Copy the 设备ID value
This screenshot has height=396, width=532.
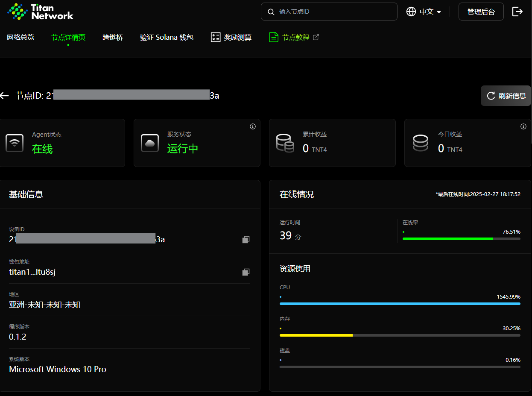(x=246, y=240)
